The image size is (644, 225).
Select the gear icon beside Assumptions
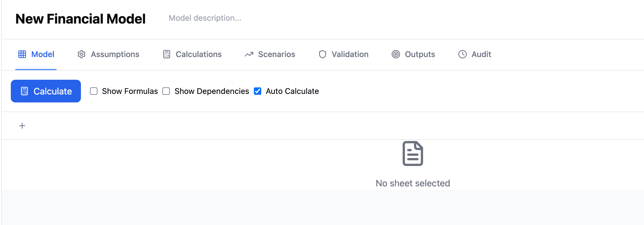point(81,54)
